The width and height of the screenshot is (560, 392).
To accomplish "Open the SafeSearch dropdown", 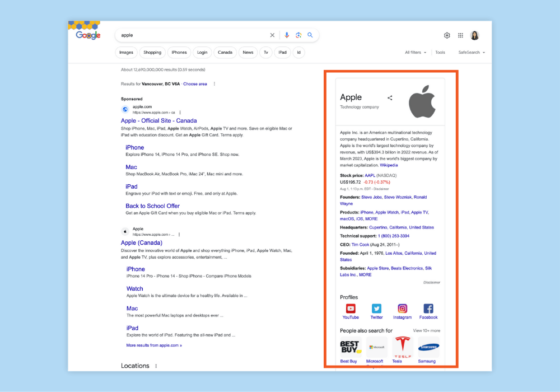I will (472, 53).
